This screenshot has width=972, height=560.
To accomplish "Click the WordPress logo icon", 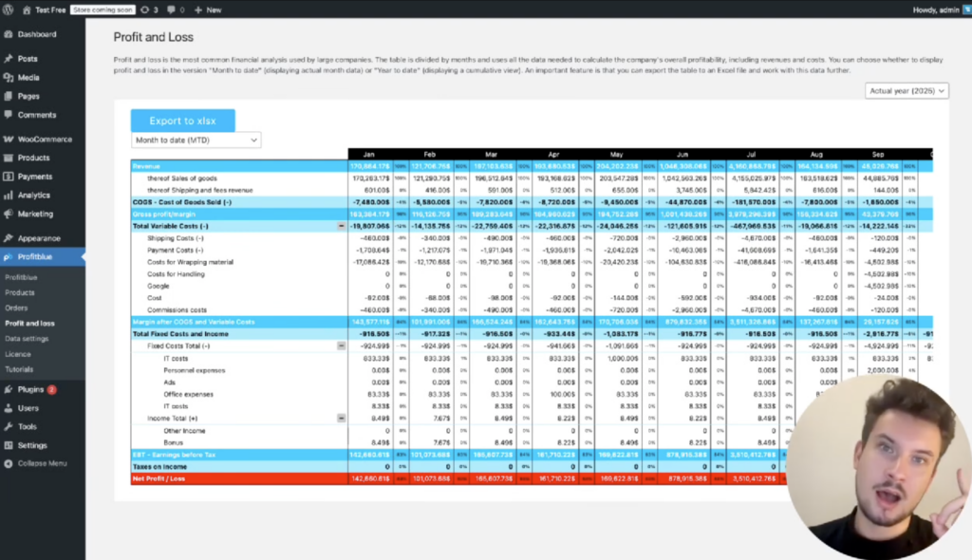I will pyautogui.click(x=9, y=9).
